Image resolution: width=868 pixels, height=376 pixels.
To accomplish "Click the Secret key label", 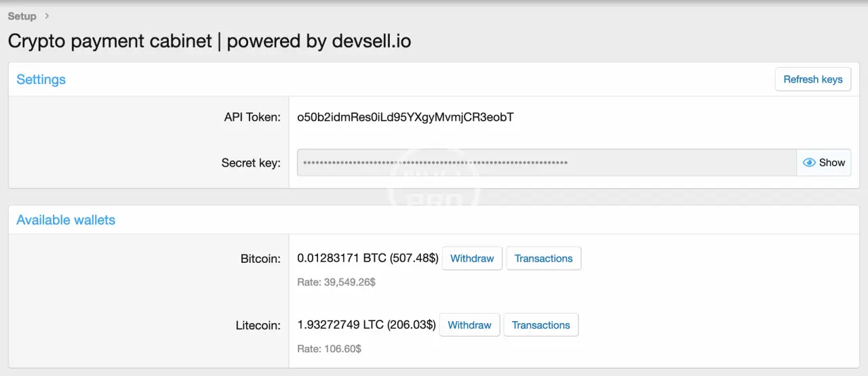I will 251,163.
